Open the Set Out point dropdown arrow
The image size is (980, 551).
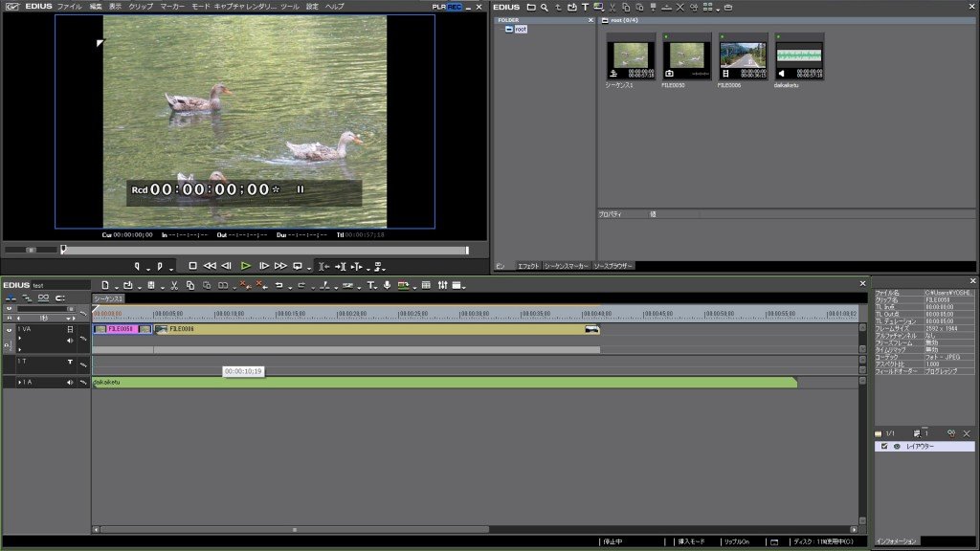pyautogui.click(x=170, y=269)
